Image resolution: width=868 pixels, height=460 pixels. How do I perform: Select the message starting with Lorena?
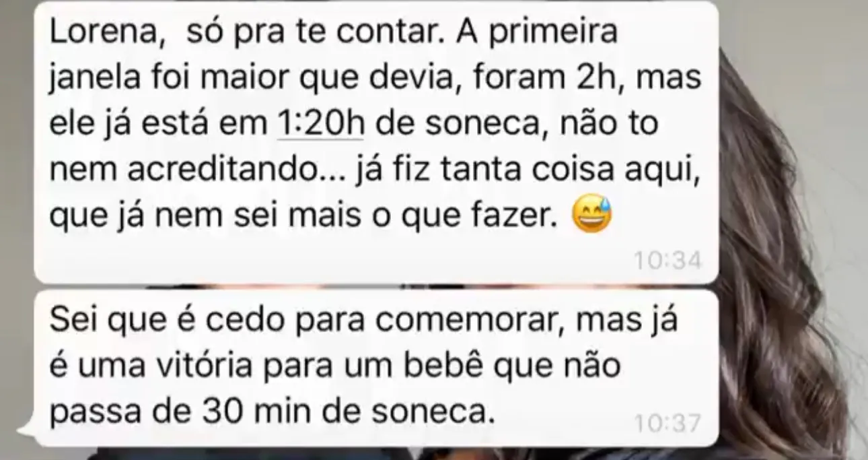point(376,141)
